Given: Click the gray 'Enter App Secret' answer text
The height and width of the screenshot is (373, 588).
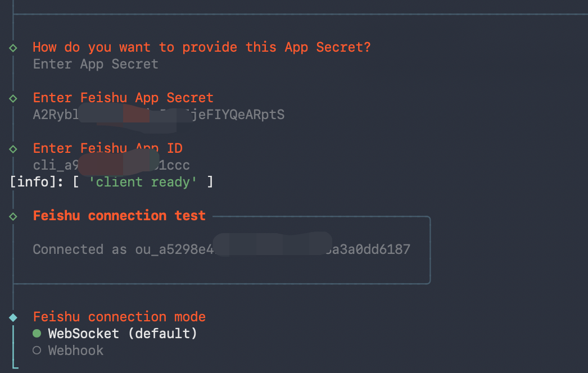Looking at the screenshot, I should pyautogui.click(x=96, y=64).
